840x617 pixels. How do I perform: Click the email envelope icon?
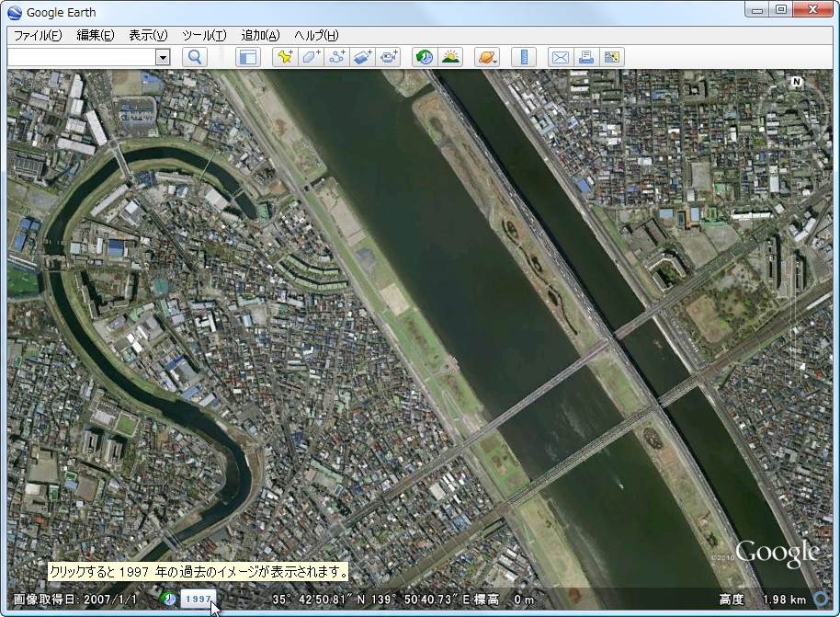pyautogui.click(x=560, y=57)
